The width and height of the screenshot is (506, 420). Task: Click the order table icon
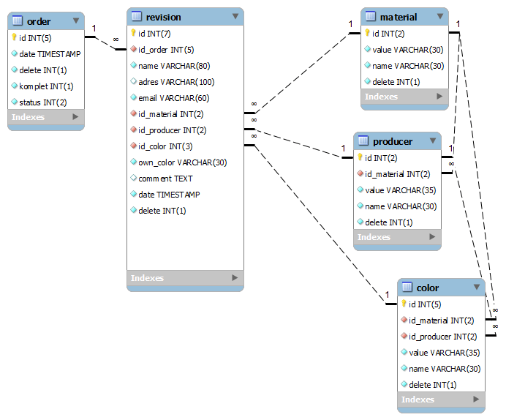pyautogui.click(x=18, y=21)
